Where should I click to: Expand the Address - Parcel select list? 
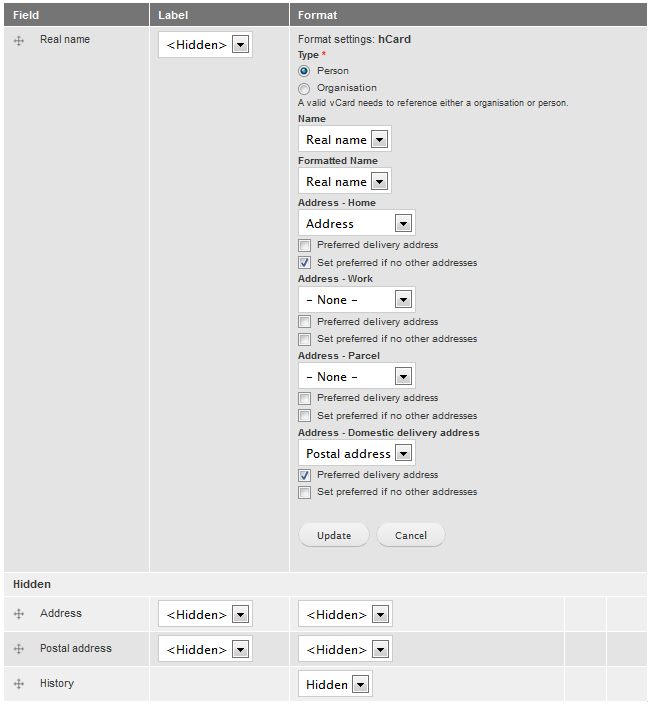[356, 377]
